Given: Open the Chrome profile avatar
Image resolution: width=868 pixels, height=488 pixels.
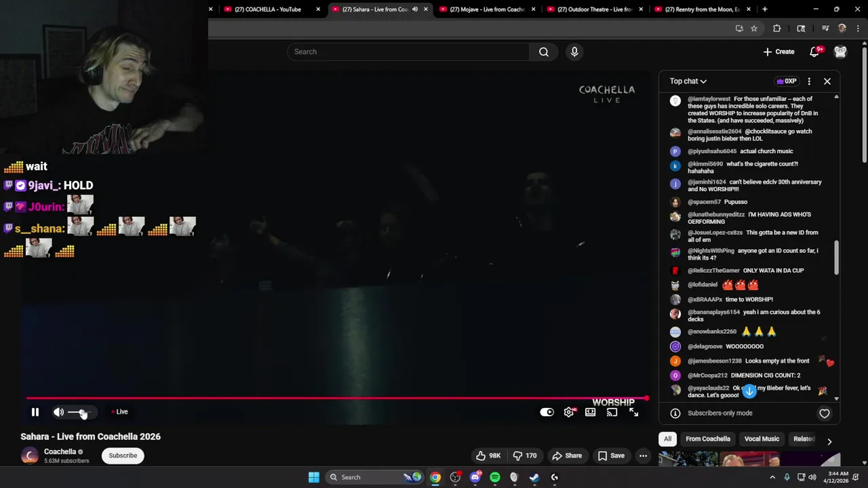Looking at the screenshot, I should tap(842, 28).
